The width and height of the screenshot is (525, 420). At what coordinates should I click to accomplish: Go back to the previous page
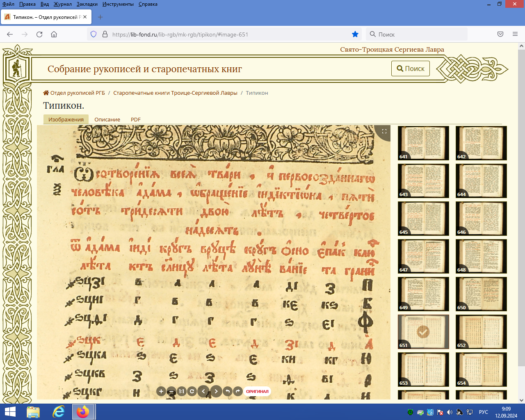click(10, 34)
